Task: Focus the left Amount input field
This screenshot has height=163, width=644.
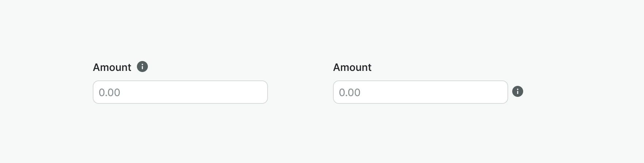Action: tap(180, 92)
